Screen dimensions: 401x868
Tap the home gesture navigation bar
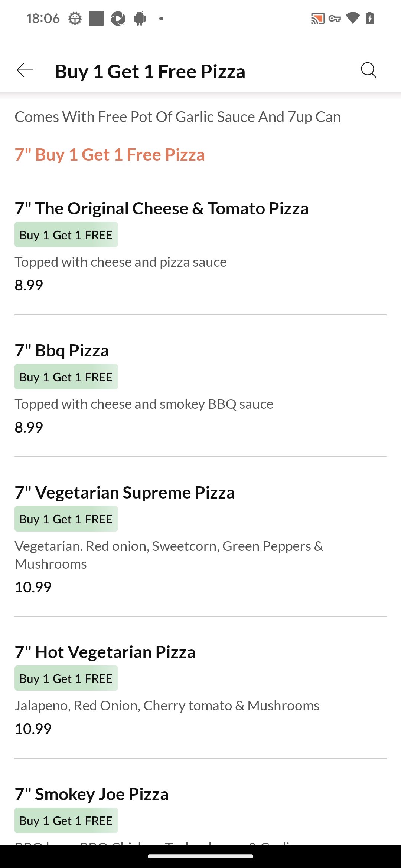tap(200, 856)
